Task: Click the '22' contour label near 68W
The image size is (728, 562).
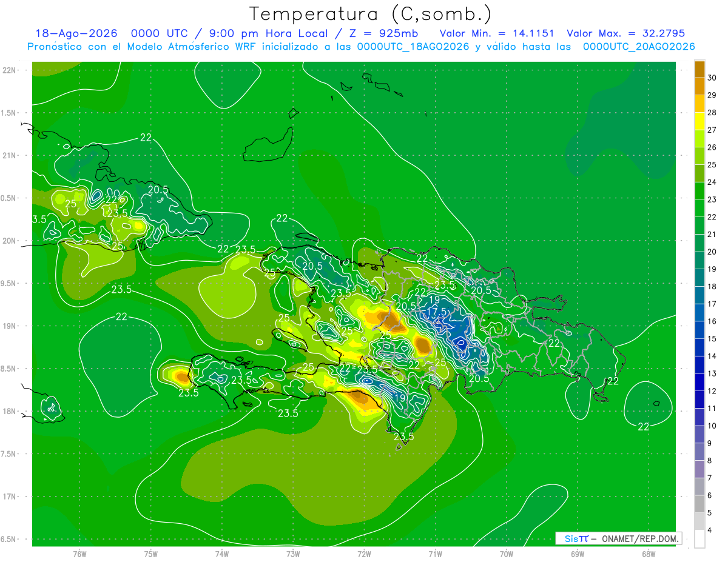Action: point(644,427)
